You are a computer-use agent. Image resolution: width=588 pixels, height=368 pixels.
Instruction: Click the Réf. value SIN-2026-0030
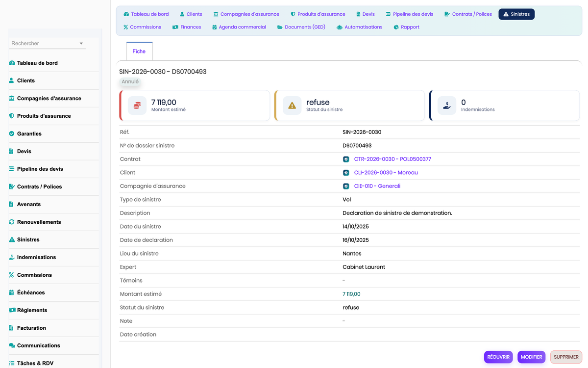tap(362, 132)
